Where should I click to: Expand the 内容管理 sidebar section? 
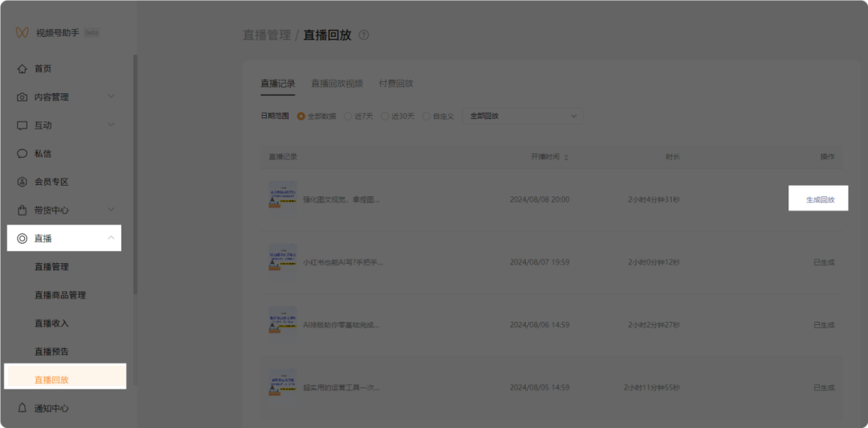[x=111, y=97]
